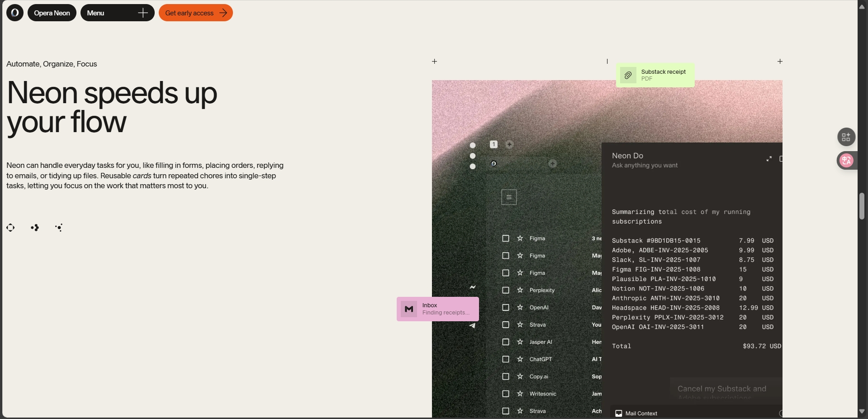Check the Copy.ai email checkbox
Image resolution: width=868 pixels, height=419 pixels.
coord(506,376)
